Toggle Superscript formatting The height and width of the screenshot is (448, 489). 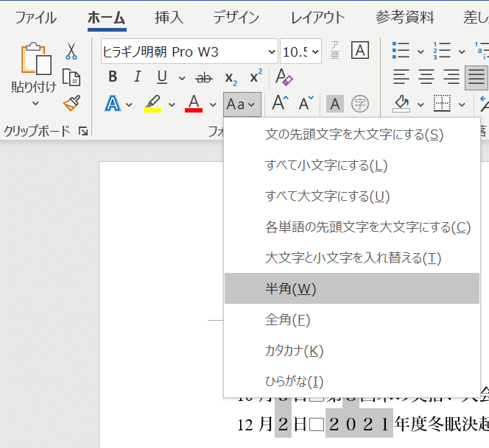[256, 76]
